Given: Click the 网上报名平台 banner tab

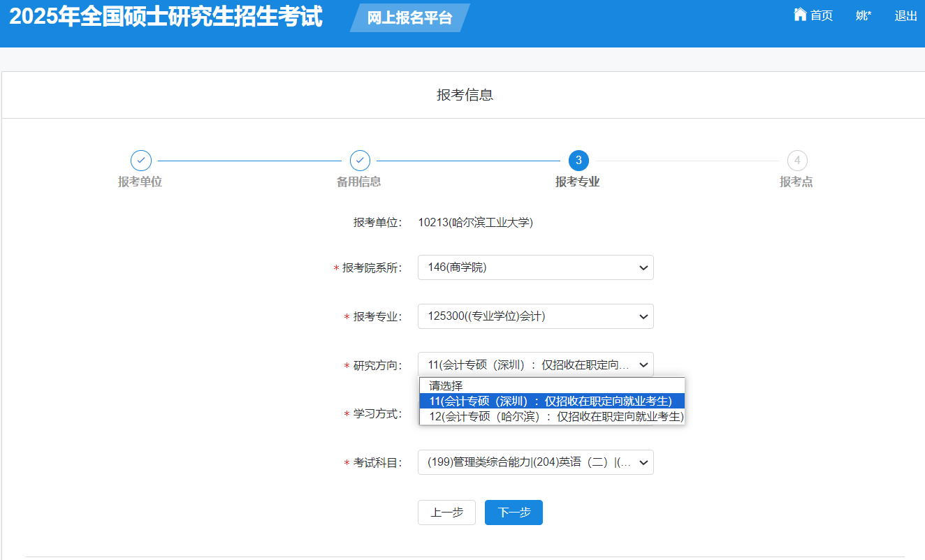Looking at the screenshot, I should pyautogui.click(x=409, y=18).
